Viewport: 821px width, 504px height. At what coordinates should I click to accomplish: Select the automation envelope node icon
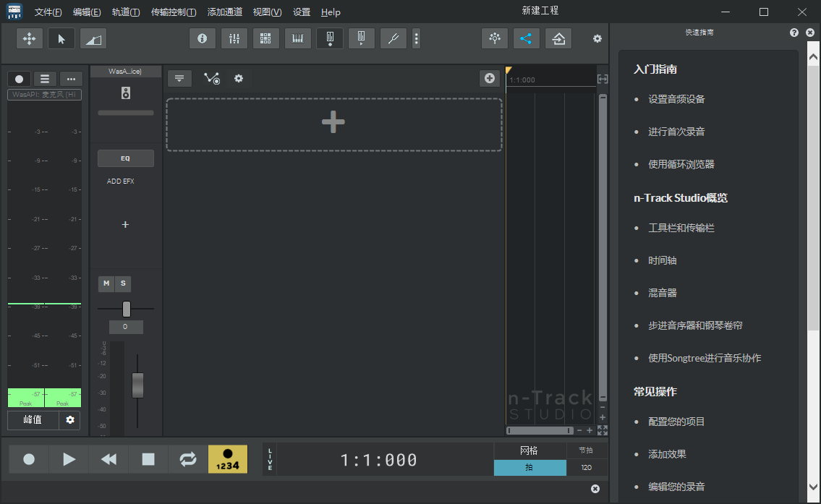coord(212,77)
